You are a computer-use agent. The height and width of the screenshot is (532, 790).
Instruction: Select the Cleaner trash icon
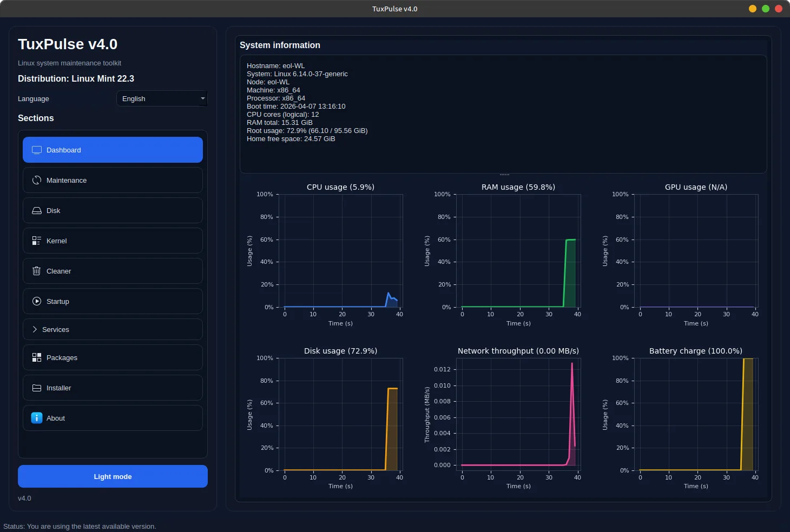36,271
